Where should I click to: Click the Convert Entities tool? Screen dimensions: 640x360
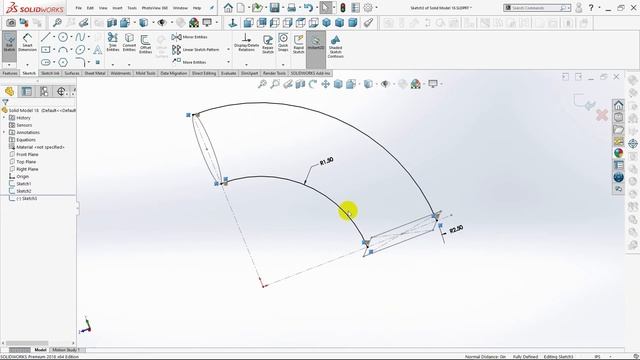(x=129, y=43)
